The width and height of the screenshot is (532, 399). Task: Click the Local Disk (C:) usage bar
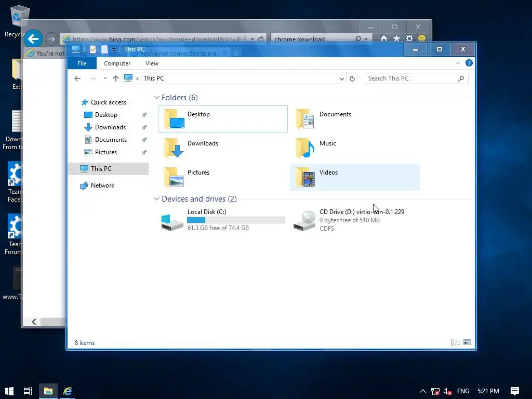(236, 220)
